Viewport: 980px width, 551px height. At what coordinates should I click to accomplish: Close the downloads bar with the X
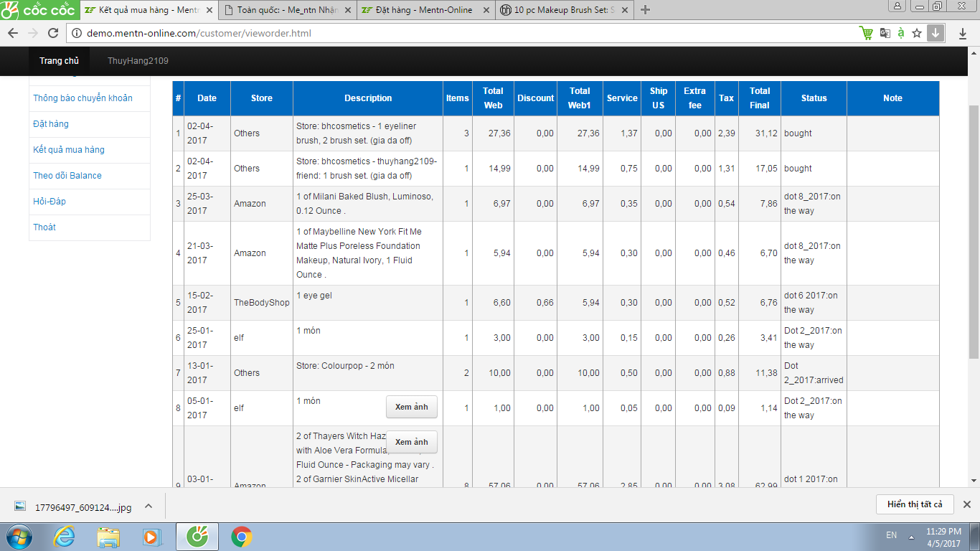[x=966, y=504]
